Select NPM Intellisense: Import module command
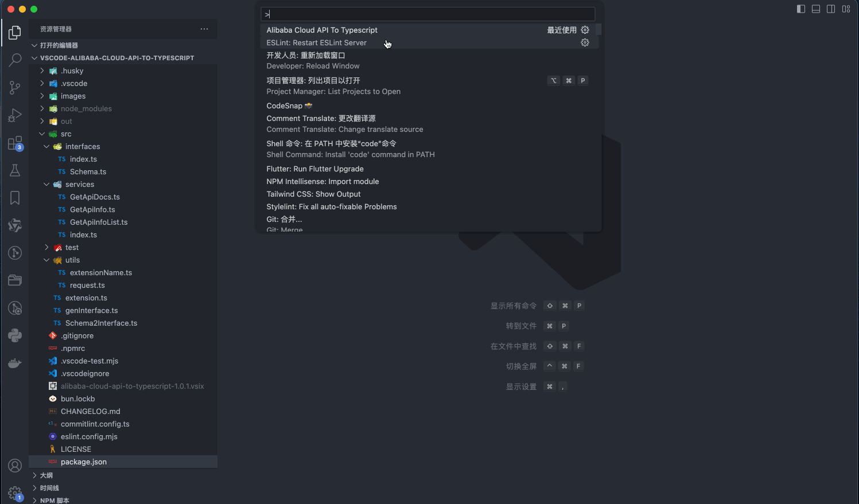Viewport: 859px width, 504px height. click(429, 181)
